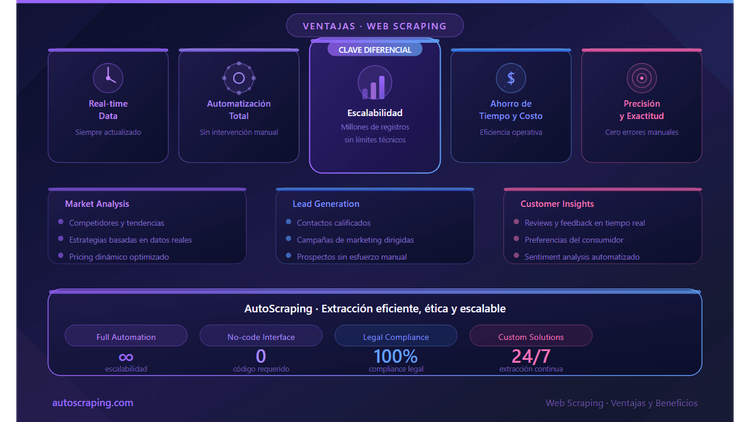Screen dimensions: 750x422
Task: Click the No-code Interface pill
Action: click(x=261, y=336)
